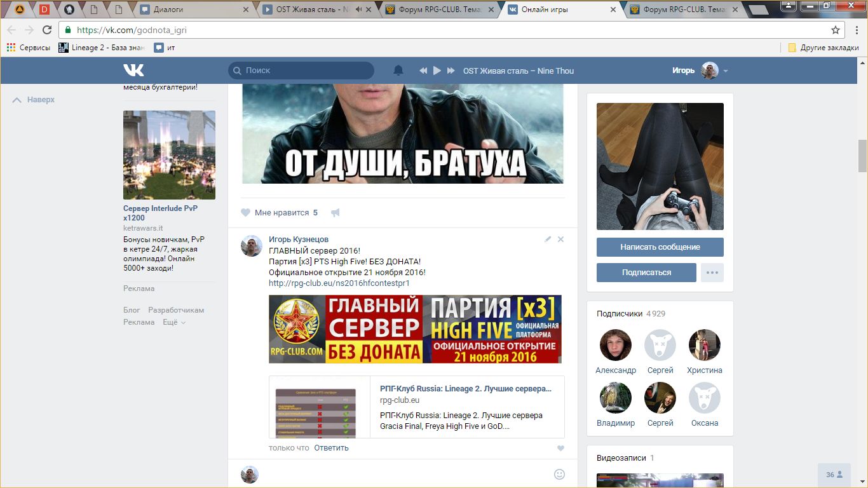The height and width of the screenshot is (488, 868).
Task: Go back using the browser back arrow
Action: click(x=11, y=30)
